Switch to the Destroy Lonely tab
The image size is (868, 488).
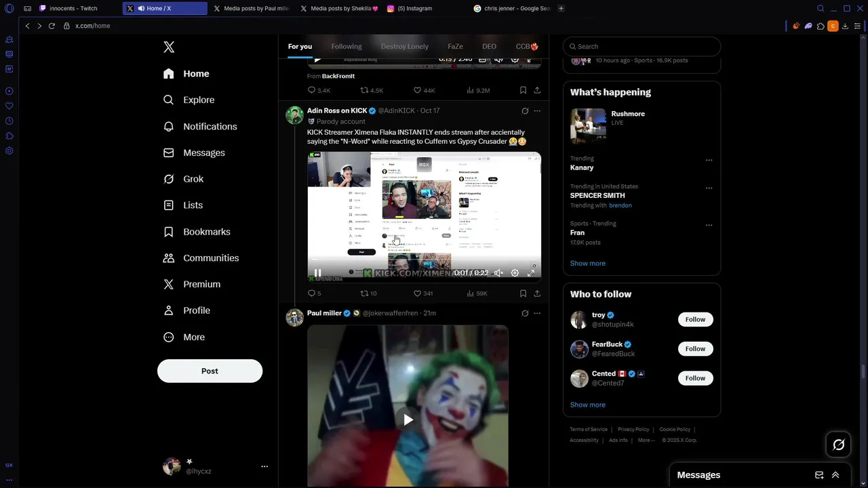pos(405,46)
